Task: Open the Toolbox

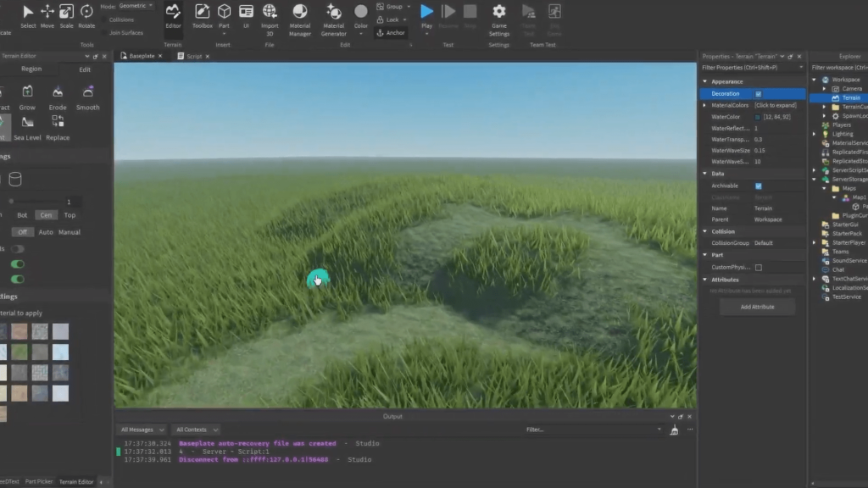Action: tap(202, 16)
